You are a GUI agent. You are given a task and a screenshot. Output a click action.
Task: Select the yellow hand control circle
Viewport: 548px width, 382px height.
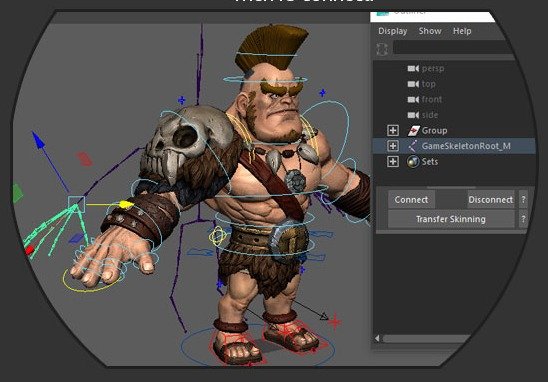(93, 280)
